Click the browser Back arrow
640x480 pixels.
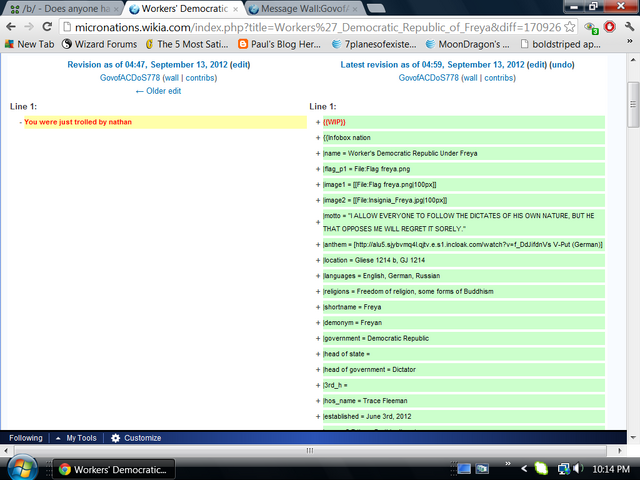click(x=11, y=27)
